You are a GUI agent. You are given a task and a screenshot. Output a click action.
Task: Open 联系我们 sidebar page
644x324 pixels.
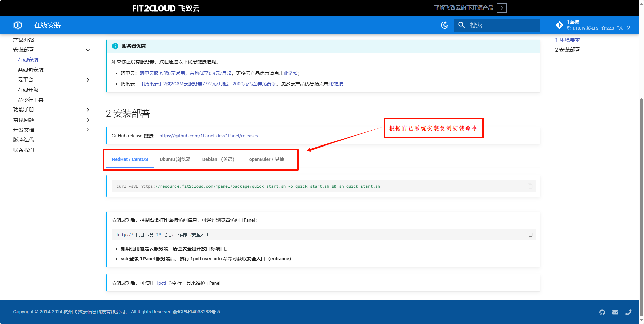coord(24,150)
